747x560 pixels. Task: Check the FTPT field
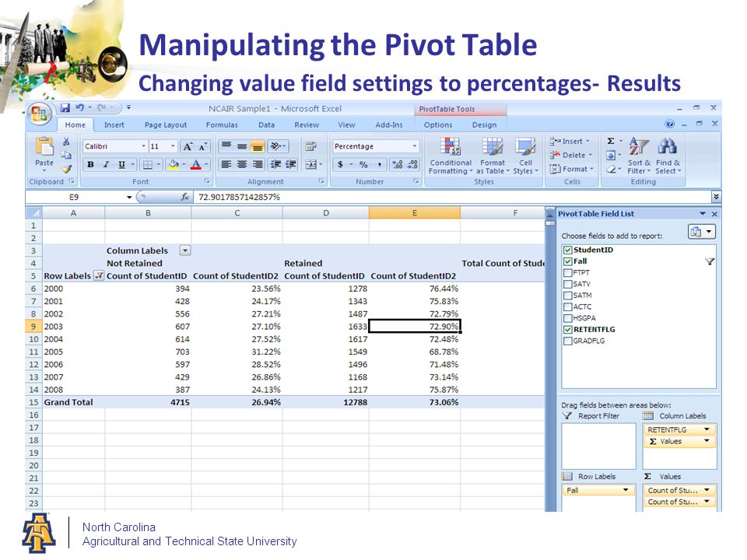click(x=567, y=273)
